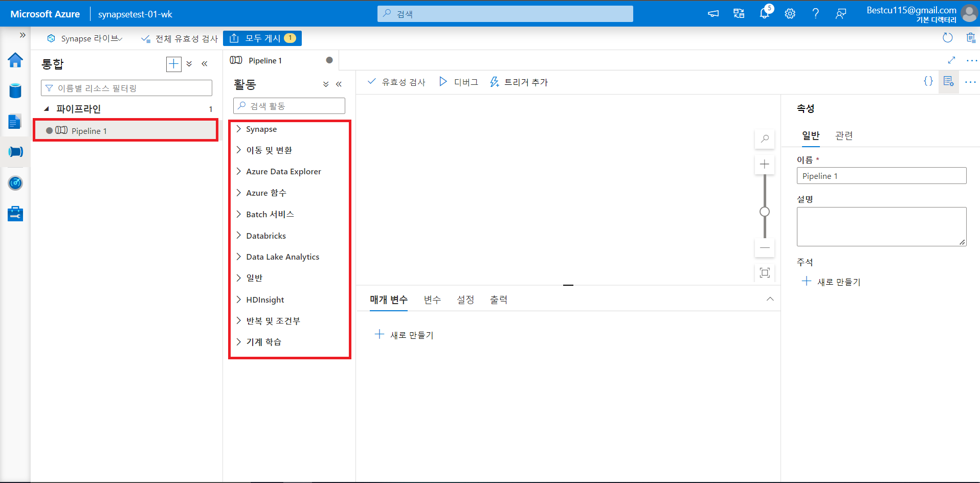Toggle the properties pane icon
The height and width of the screenshot is (483, 980).
[949, 82]
